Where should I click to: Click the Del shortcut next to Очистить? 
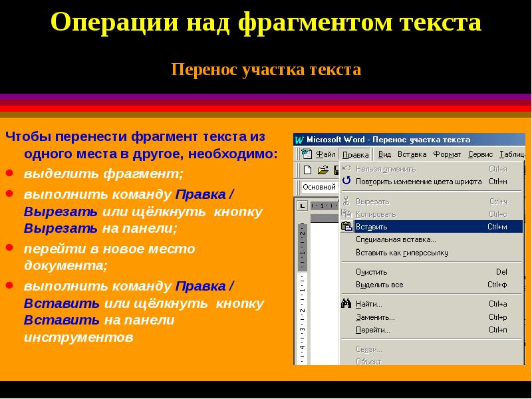[501, 272]
